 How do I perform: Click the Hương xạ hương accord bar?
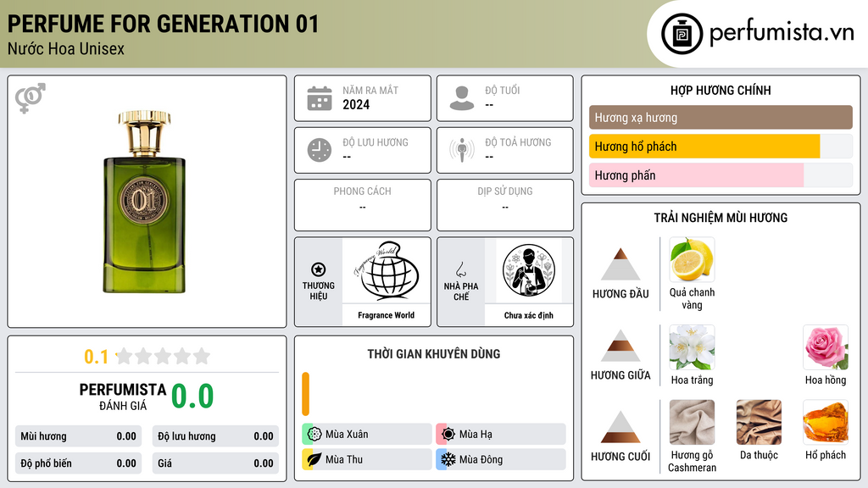(x=721, y=117)
